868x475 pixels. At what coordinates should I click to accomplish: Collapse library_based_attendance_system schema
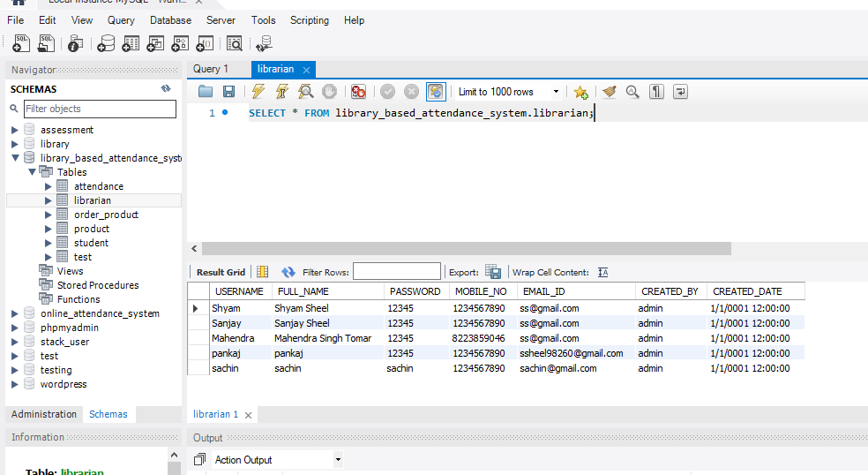click(x=15, y=158)
